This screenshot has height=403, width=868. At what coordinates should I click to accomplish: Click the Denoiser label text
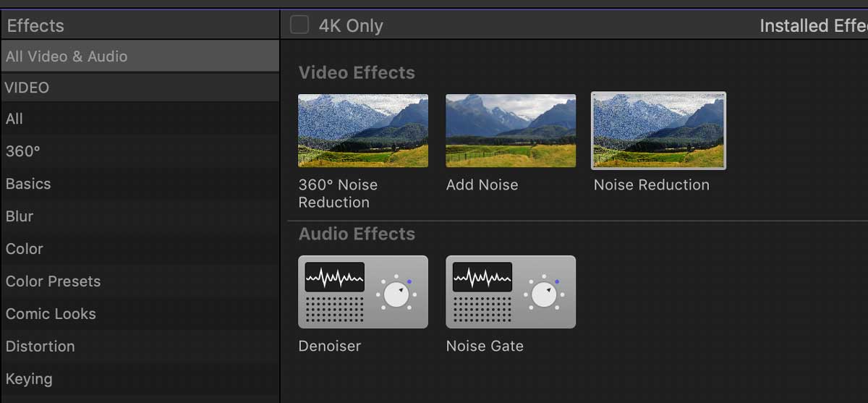329,346
